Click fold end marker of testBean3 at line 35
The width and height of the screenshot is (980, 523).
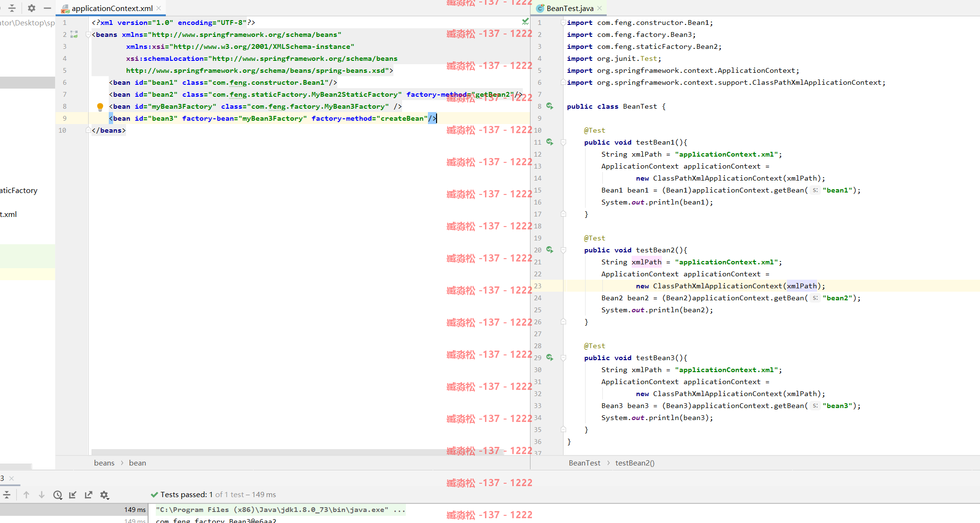pyautogui.click(x=564, y=430)
